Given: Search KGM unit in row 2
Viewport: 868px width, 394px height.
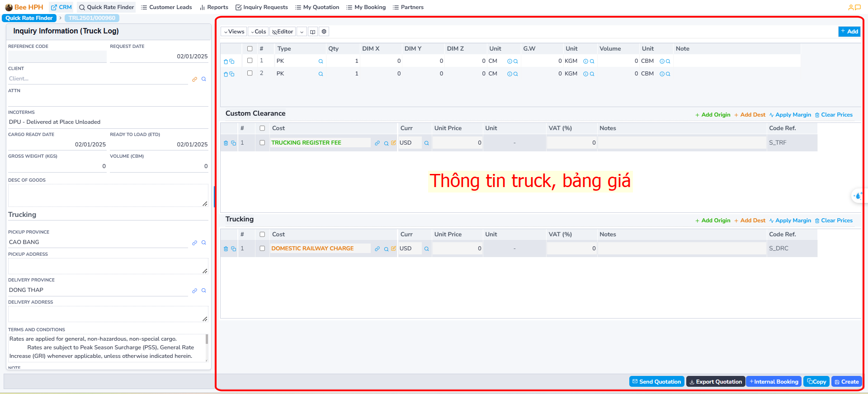Looking at the screenshot, I should click(x=592, y=74).
